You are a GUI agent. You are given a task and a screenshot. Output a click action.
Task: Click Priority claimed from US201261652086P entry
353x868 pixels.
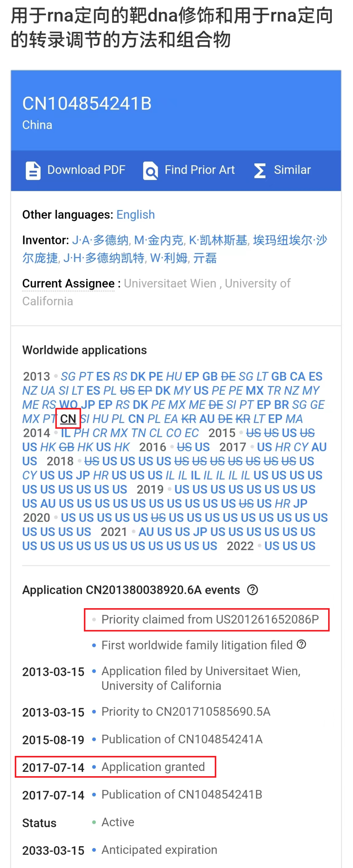point(210,619)
